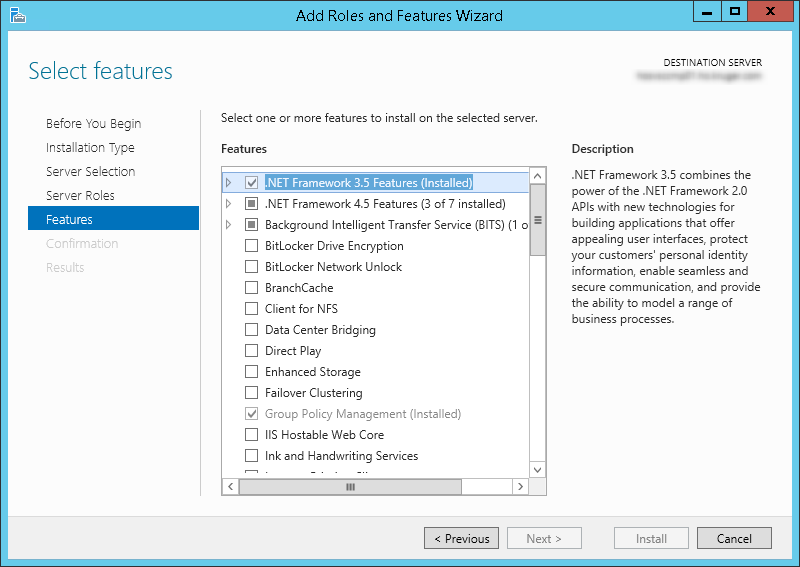
Task: Click the features list scroll down arrow
Action: coord(537,470)
